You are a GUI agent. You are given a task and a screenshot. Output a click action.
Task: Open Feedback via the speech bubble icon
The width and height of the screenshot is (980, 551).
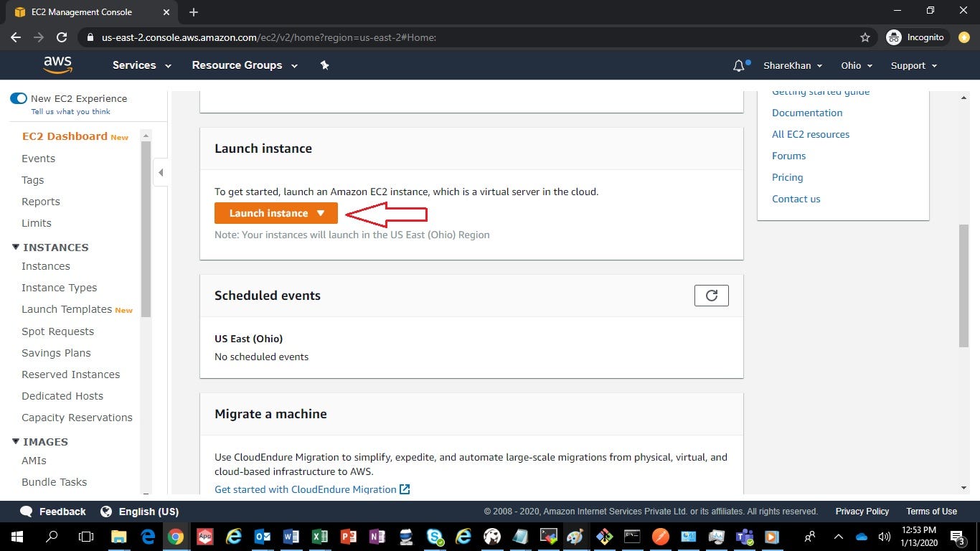tap(27, 512)
